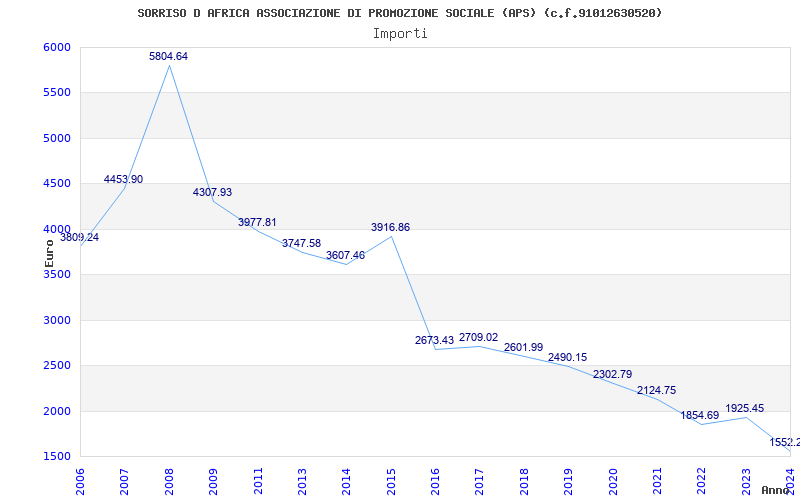The height and width of the screenshot is (500, 800).
Task: Click the 2016 year label on x-axis
Action: 436,481
